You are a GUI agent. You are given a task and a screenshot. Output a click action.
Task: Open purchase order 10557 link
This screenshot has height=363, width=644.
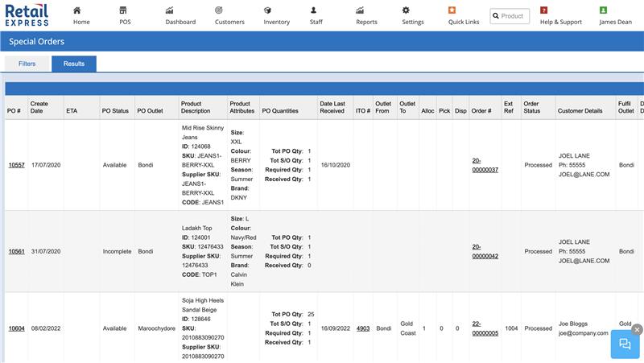(x=16, y=165)
